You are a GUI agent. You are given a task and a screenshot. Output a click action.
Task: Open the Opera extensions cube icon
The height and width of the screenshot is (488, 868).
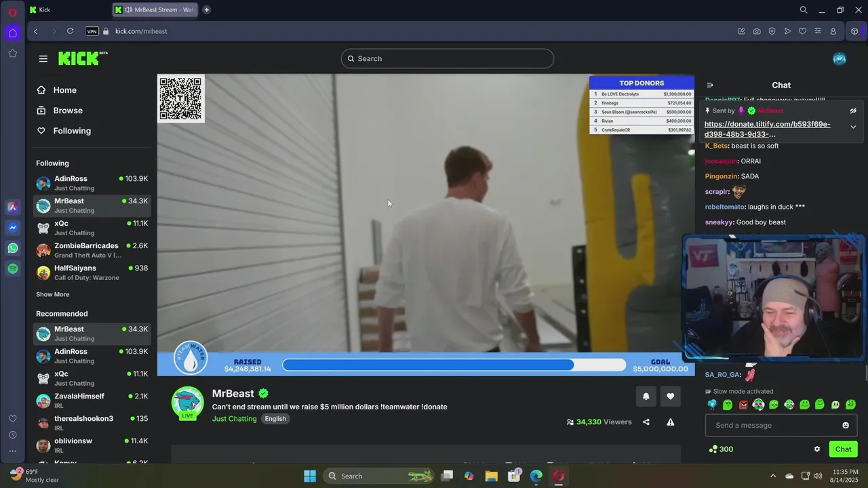coord(854,31)
